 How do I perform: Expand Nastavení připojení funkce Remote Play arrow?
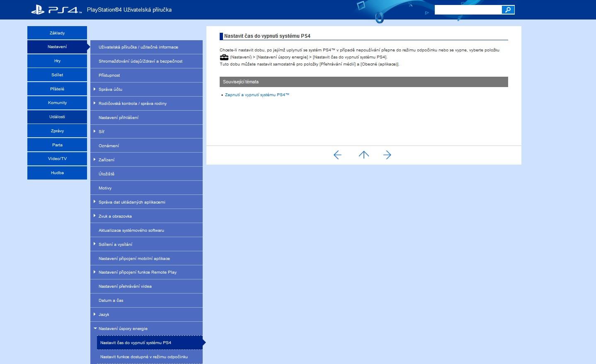[94, 272]
